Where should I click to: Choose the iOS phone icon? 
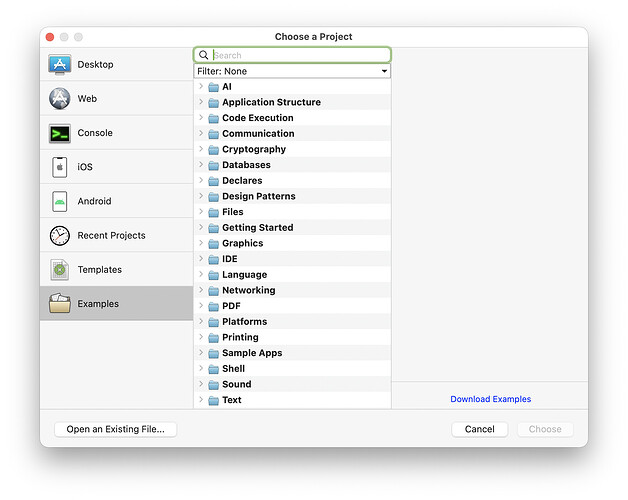(x=59, y=167)
